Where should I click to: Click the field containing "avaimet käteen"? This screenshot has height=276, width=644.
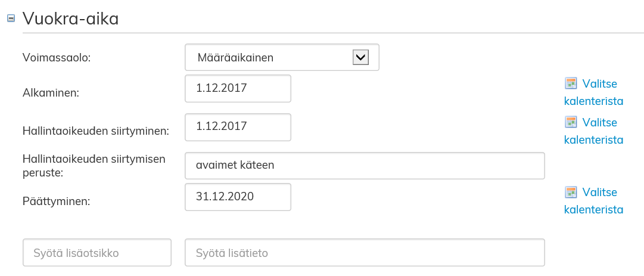[365, 165]
